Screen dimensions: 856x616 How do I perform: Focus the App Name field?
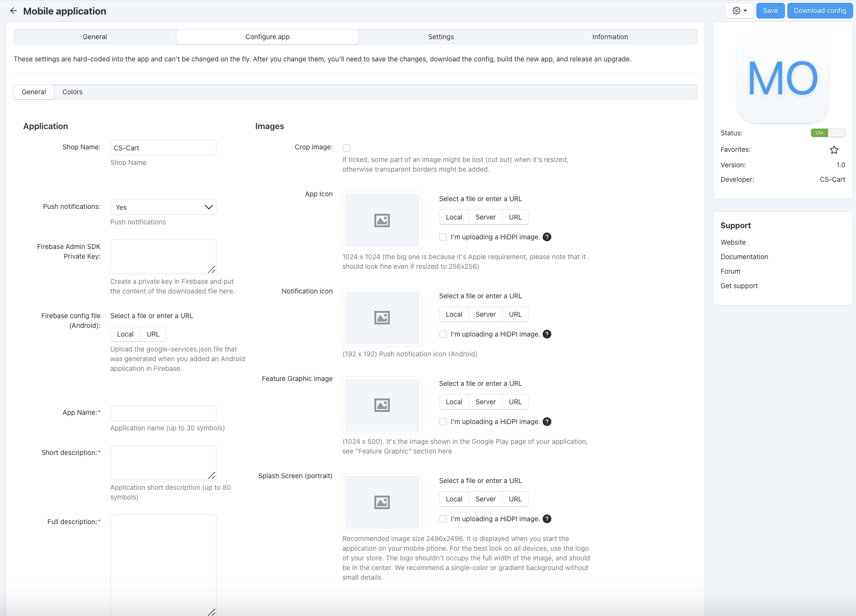[163, 413]
